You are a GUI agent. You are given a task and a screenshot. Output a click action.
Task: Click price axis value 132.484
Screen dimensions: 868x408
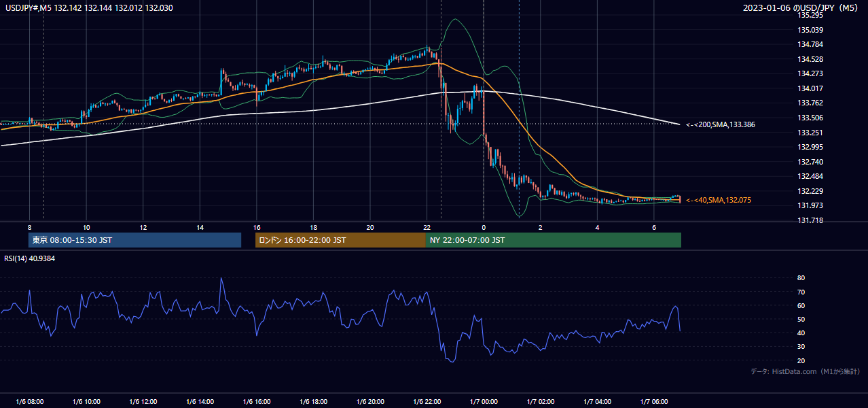pos(810,176)
